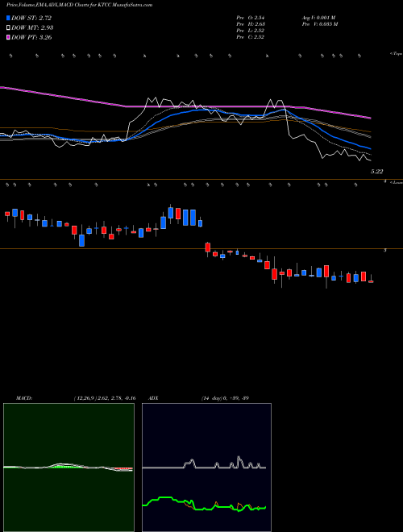Click the '<Lows' marker label
Image resolution: width=403 pixels, height=532 pixels.
(x=397, y=182)
